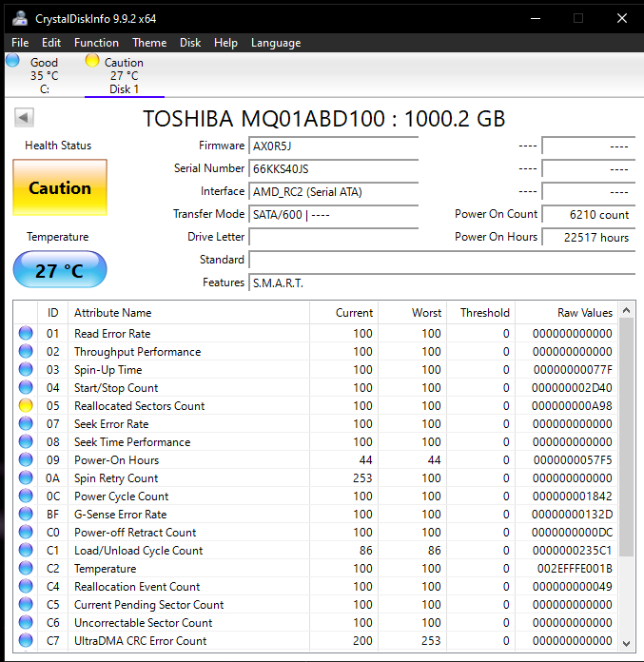
Task: Open the Disk menu
Action: (x=190, y=43)
